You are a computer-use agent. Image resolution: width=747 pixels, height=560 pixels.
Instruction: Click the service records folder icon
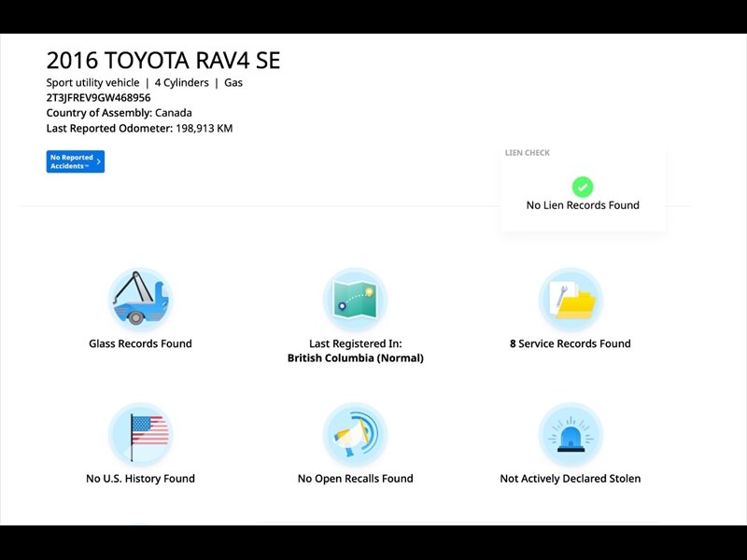click(x=571, y=300)
